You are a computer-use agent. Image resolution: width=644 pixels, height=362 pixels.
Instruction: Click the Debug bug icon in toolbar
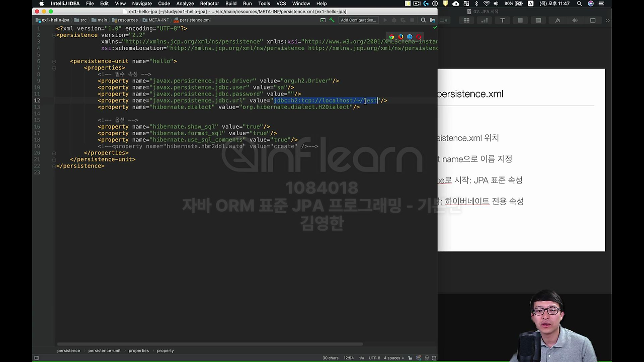click(394, 20)
